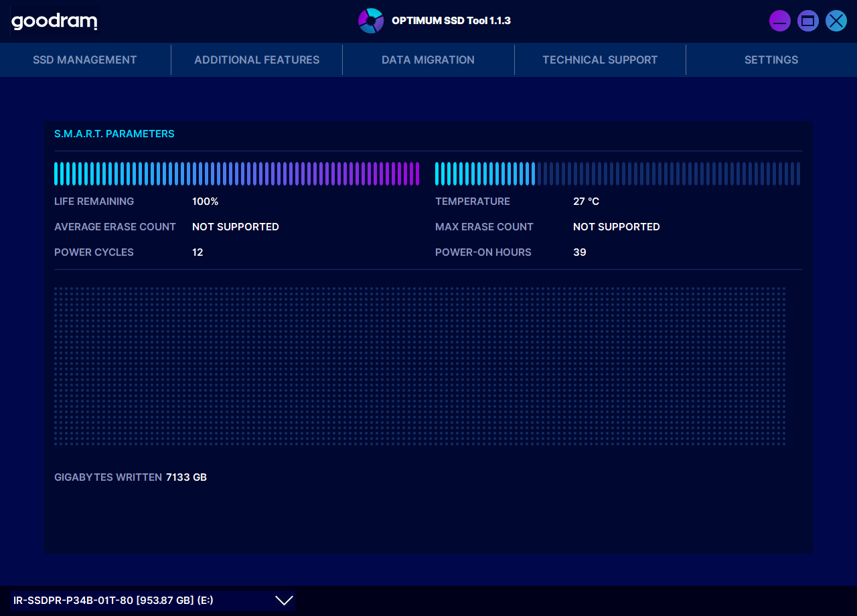Click the power cycles value 12
Screen dimensions: 857x616
pyautogui.click(x=198, y=252)
